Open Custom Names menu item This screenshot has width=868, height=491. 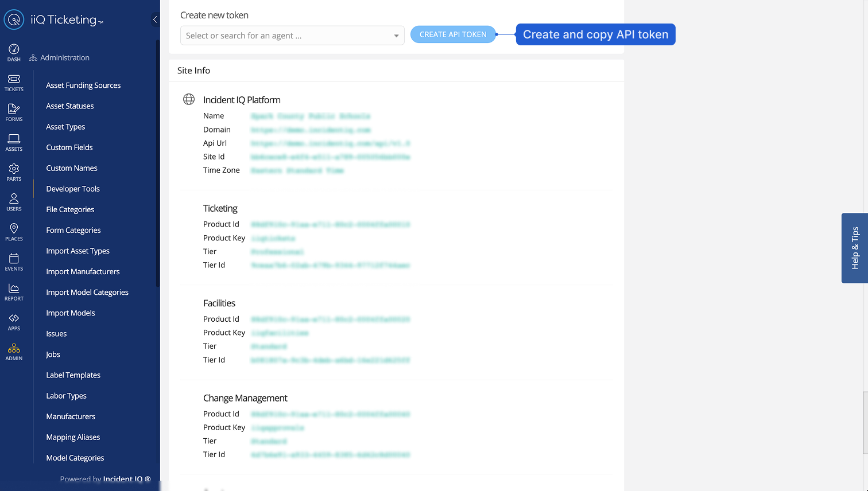(72, 168)
